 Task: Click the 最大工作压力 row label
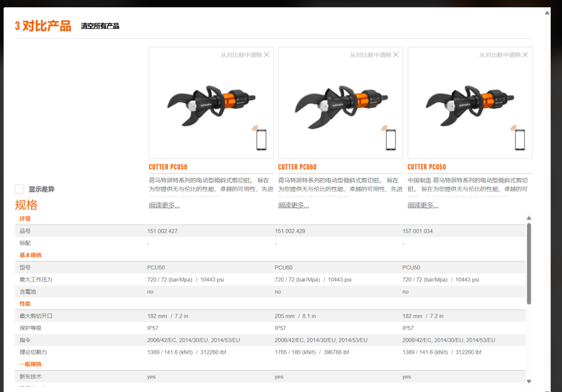[36, 280]
